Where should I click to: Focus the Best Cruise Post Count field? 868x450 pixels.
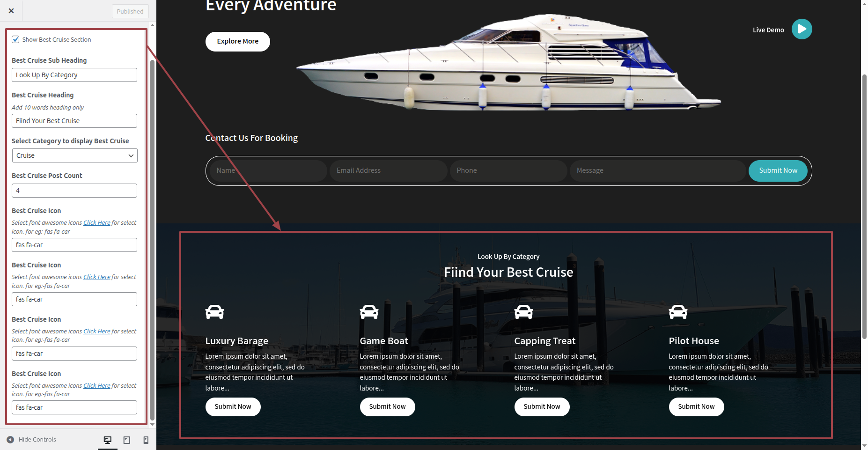[74, 191]
